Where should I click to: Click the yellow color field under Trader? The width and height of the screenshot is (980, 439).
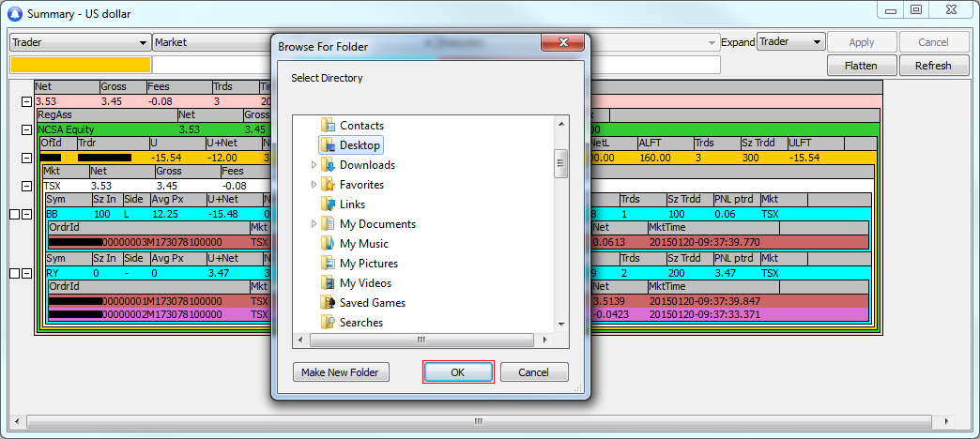point(80,65)
